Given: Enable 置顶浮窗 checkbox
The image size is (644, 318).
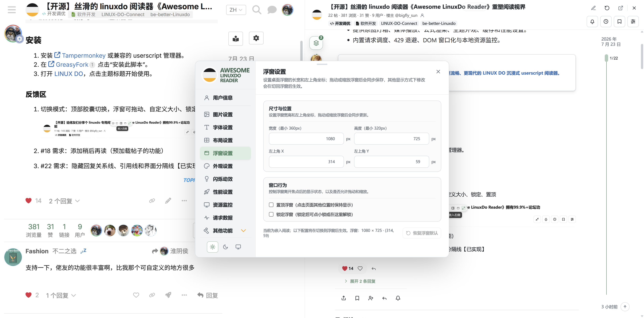Looking at the screenshot, I should pos(271,205).
